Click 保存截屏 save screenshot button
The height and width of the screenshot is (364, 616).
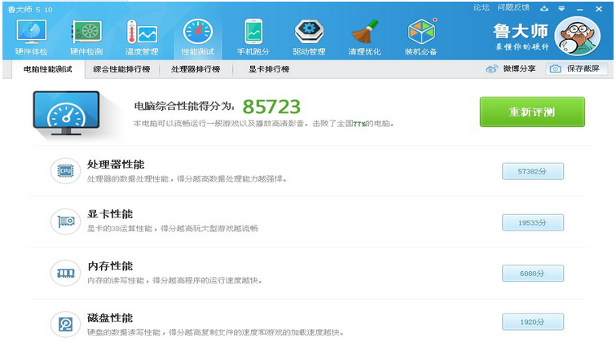coord(577,68)
